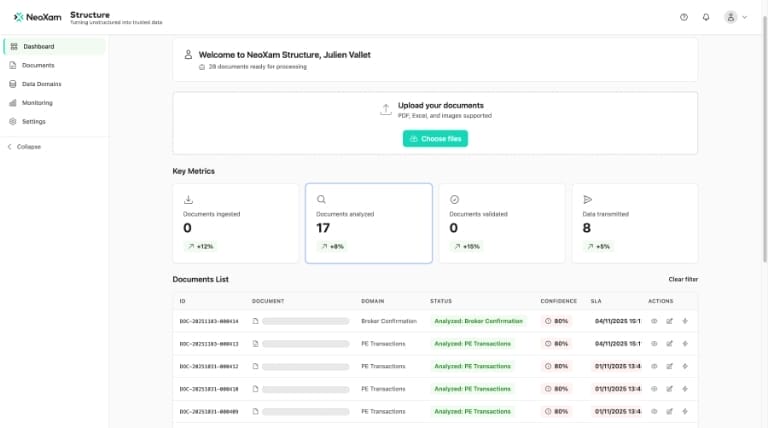Click the SLA column header
This screenshot has width=768, height=428.
(596, 301)
